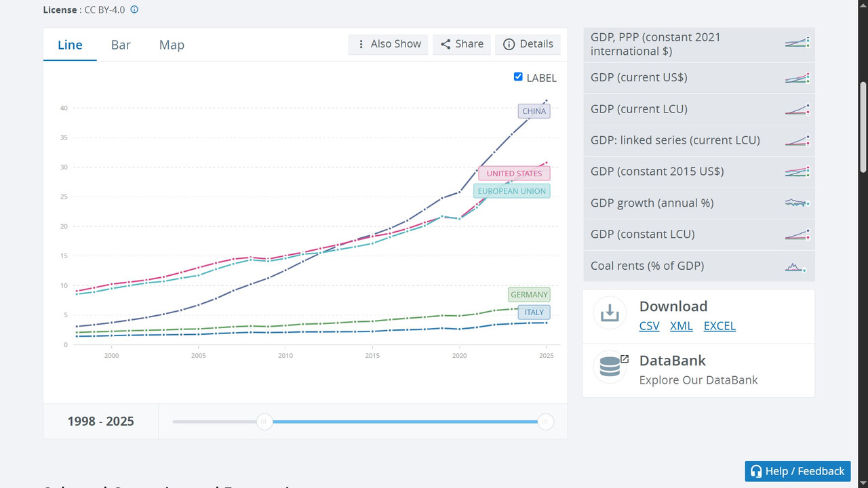
Task: Open sparkline icon for GDP (current LCU)
Action: [x=797, y=109]
